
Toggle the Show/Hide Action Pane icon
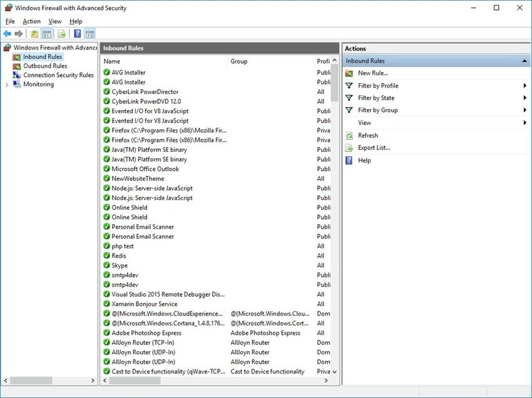(90, 34)
